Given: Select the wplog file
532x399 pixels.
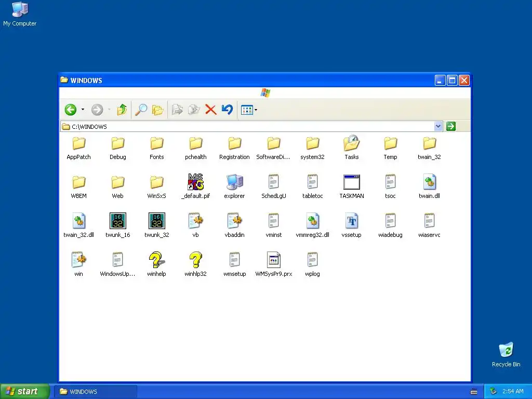Looking at the screenshot, I should coord(312,264).
